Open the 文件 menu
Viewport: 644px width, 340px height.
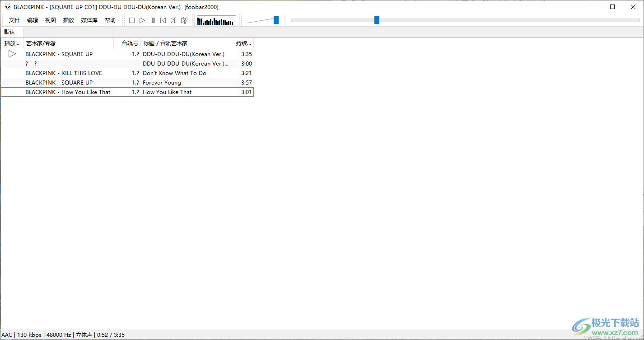coord(14,20)
